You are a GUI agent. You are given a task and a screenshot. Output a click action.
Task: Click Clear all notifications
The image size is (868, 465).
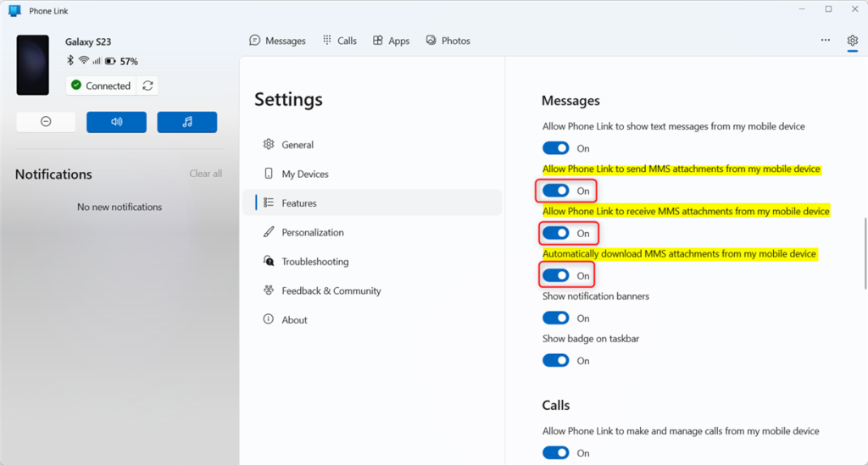pos(206,174)
